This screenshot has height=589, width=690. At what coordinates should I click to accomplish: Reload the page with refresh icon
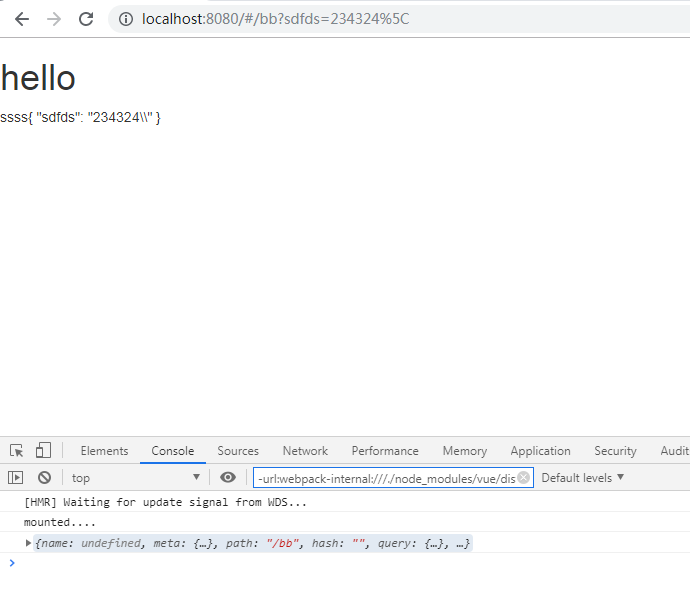pos(86,19)
